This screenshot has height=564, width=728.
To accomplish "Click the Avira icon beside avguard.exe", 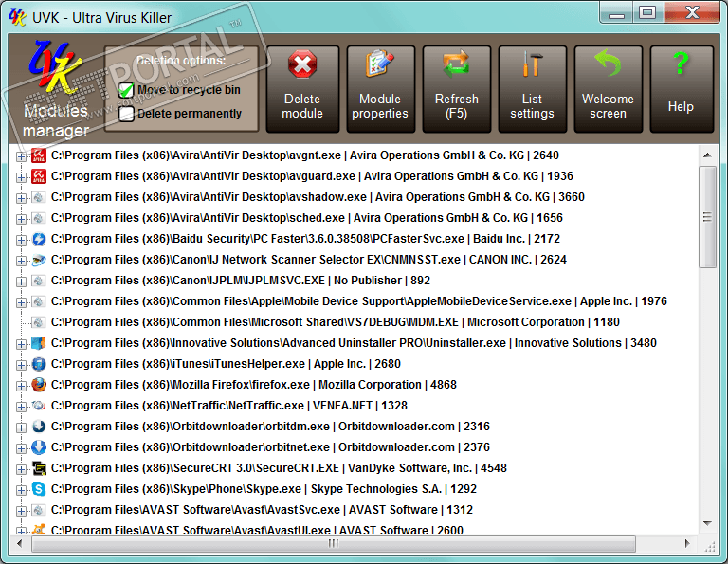I will [x=39, y=176].
